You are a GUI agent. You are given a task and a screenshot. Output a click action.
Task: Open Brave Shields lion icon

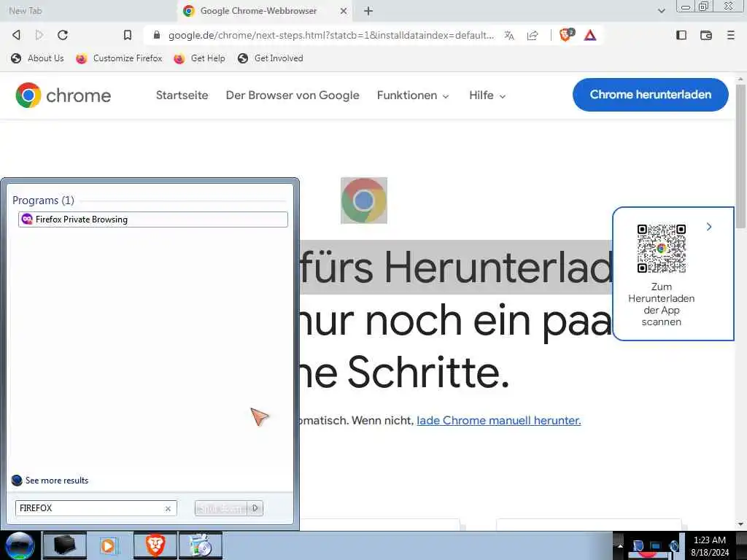pyautogui.click(x=566, y=35)
